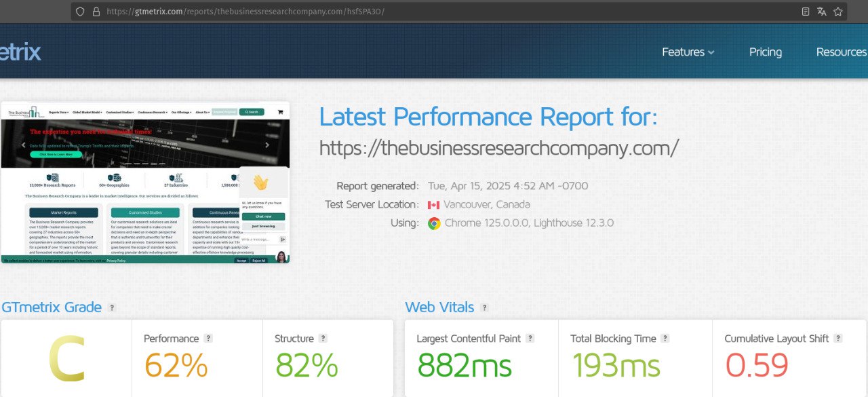This screenshot has height=397, width=868.
Task: Click the 'GTmetrix Grade' section heading
Action: tap(52, 307)
